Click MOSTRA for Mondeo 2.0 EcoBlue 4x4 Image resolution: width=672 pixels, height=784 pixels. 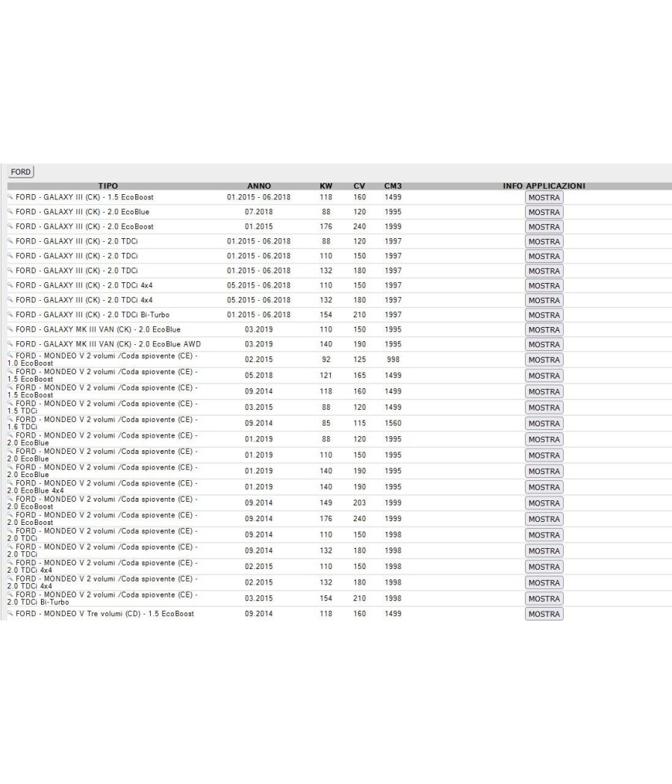[544, 488]
